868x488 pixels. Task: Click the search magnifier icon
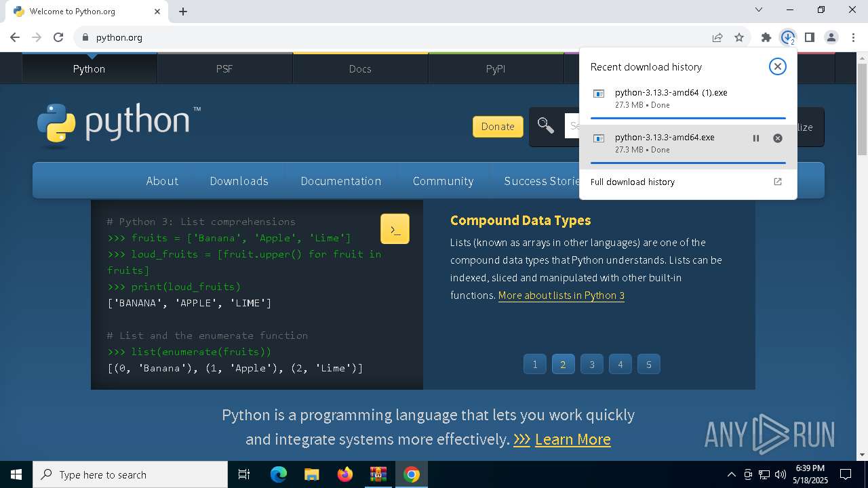coord(546,126)
